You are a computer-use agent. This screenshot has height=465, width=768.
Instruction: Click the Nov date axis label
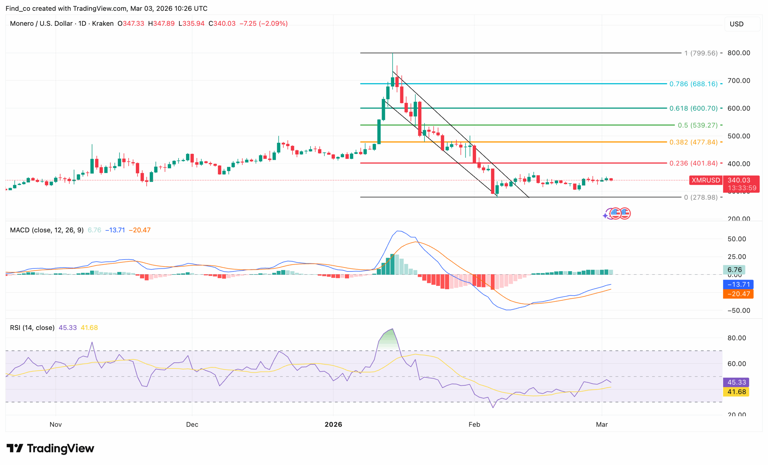click(x=56, y=424)
